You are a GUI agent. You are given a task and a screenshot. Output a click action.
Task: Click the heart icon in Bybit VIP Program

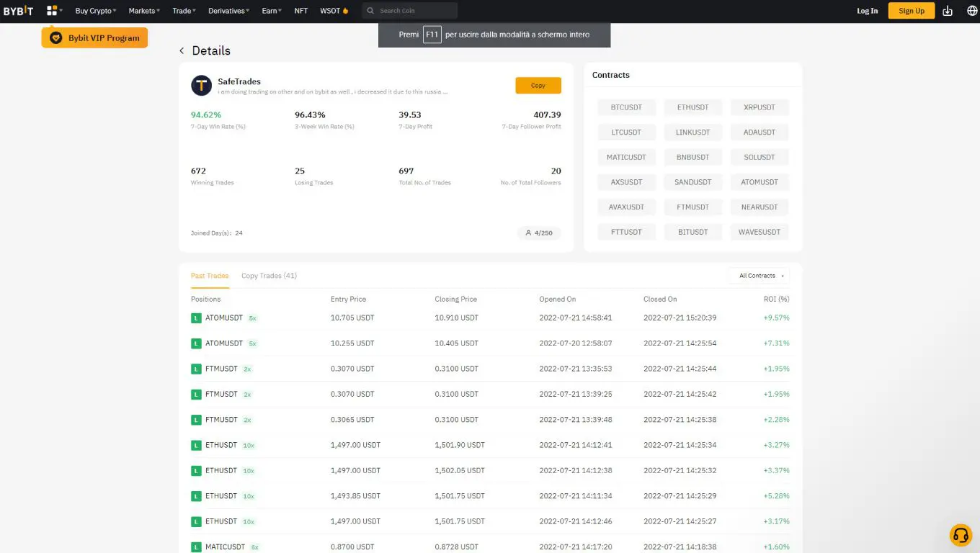pos(56,37)
